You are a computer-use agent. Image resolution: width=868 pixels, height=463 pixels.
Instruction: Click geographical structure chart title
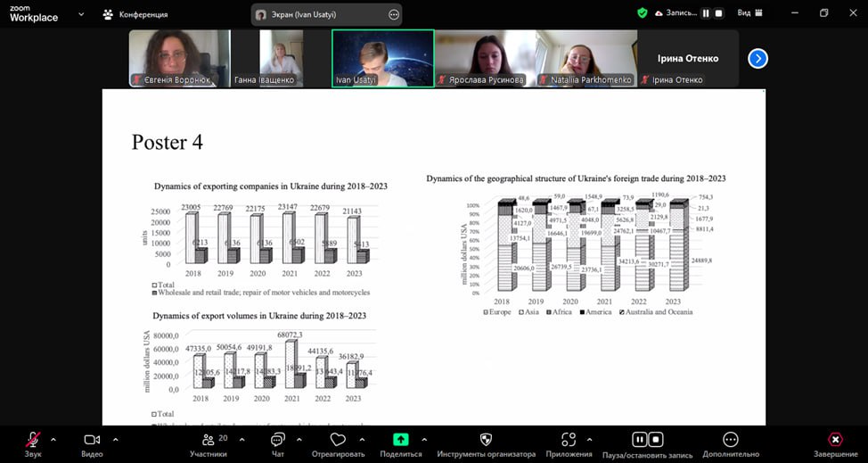pyautogui.click(x=576, y=179)
